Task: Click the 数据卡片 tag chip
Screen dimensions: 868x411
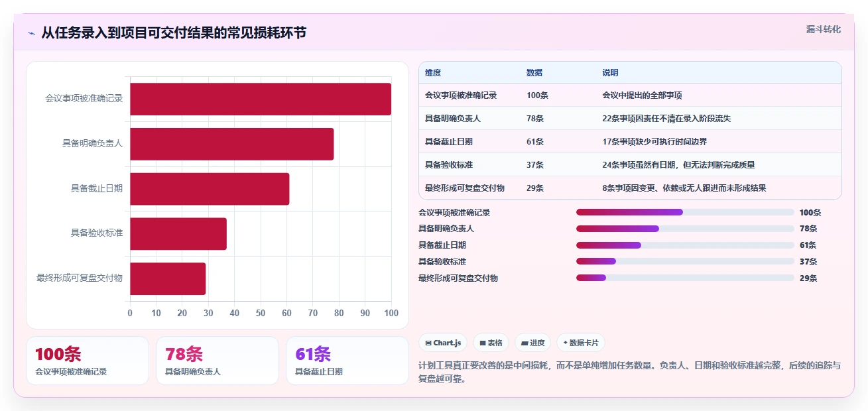Action: (x=581, y=343)
